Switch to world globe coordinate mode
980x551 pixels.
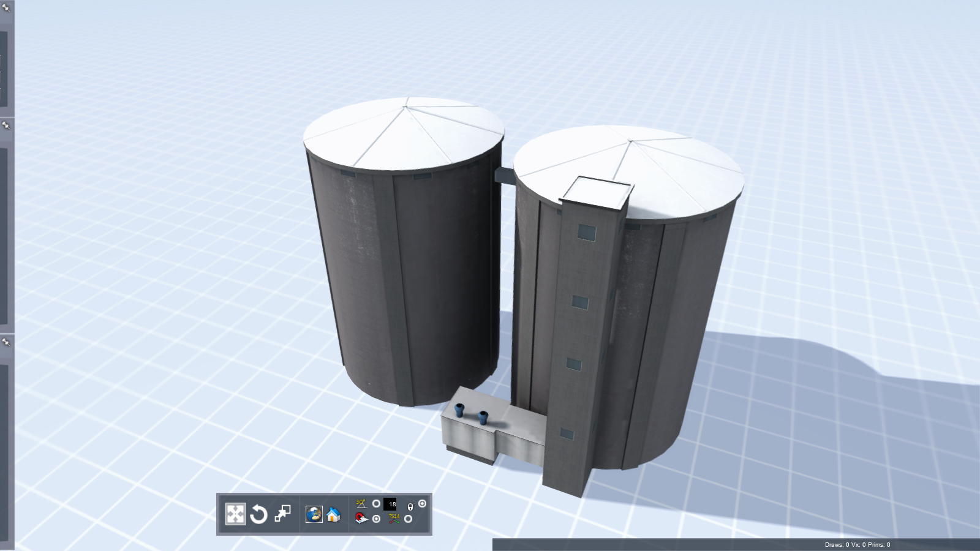click(x=314, y=514)
